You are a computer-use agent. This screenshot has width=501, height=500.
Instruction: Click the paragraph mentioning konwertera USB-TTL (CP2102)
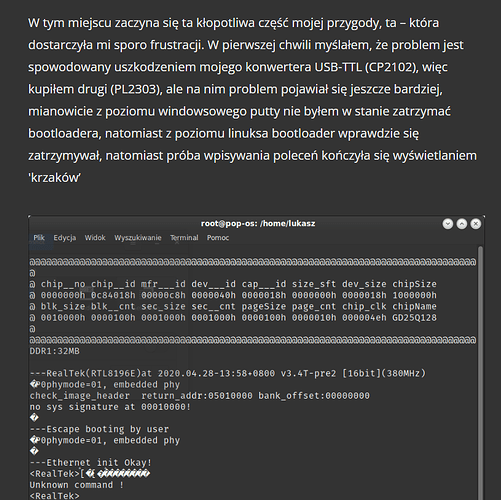(x=252, y=100)
